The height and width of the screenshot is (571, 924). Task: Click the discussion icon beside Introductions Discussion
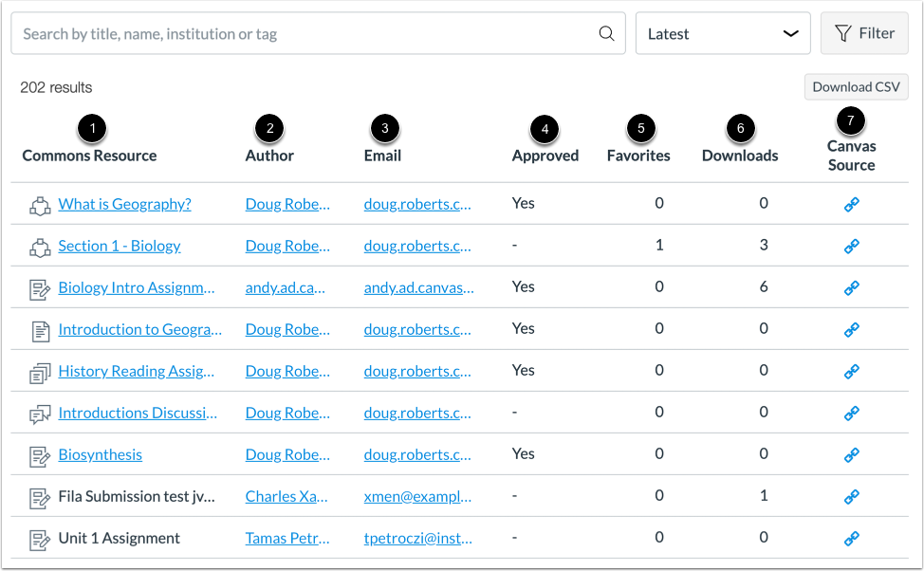[39, 412]
